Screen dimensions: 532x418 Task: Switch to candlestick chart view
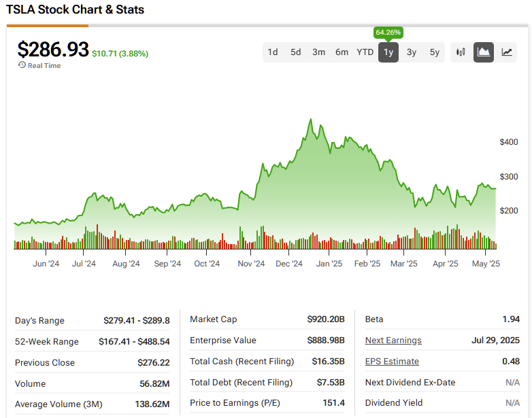point(461,52)
